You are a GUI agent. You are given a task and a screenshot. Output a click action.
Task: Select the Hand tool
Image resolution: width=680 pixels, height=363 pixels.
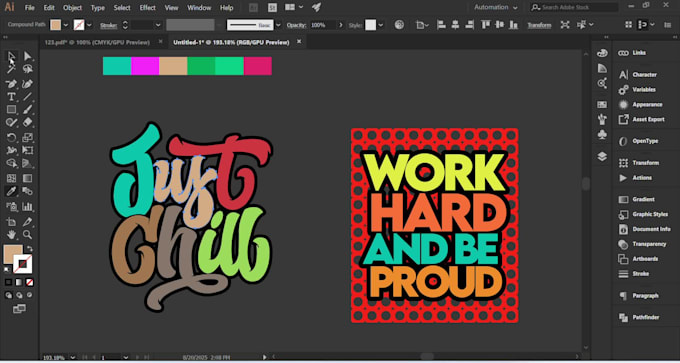(11, 235)
